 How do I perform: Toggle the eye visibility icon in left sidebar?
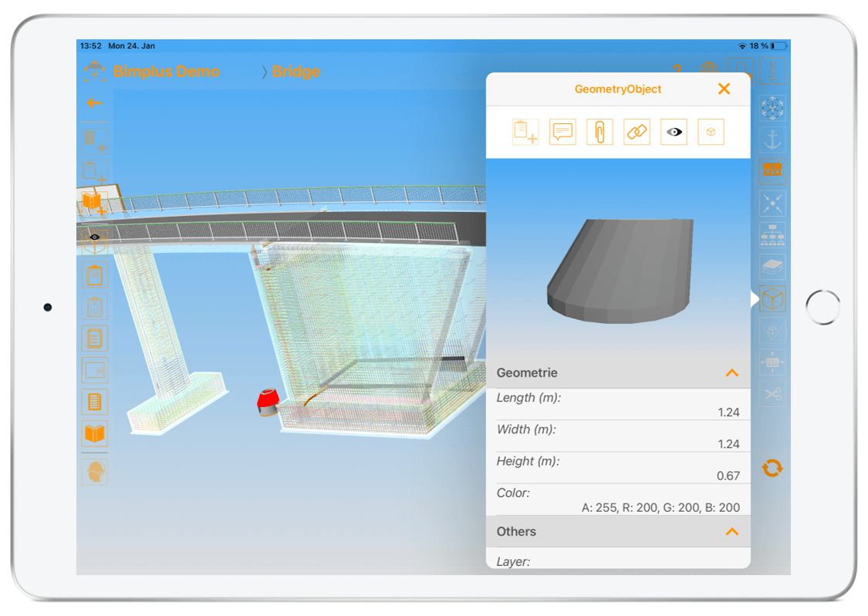pos(95,237)
